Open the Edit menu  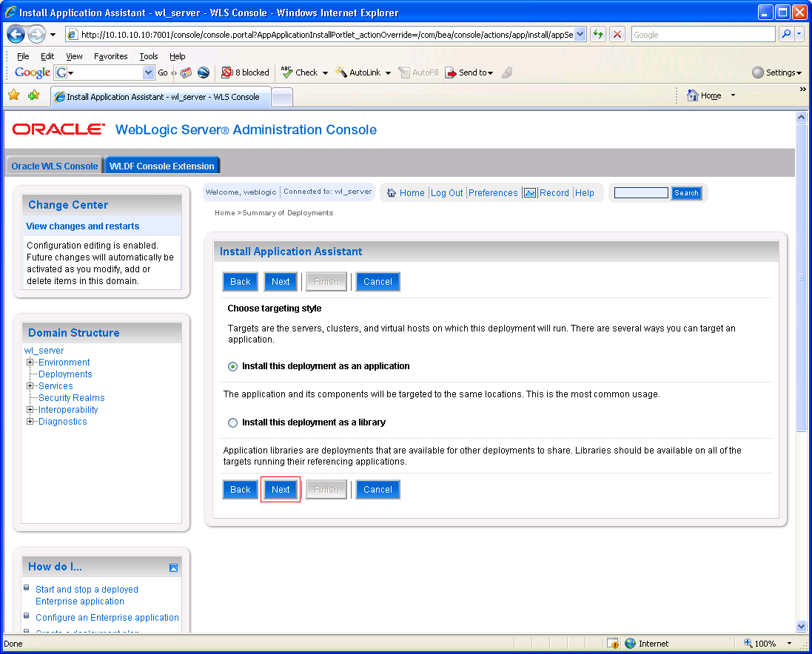click(x=47, y=56)
